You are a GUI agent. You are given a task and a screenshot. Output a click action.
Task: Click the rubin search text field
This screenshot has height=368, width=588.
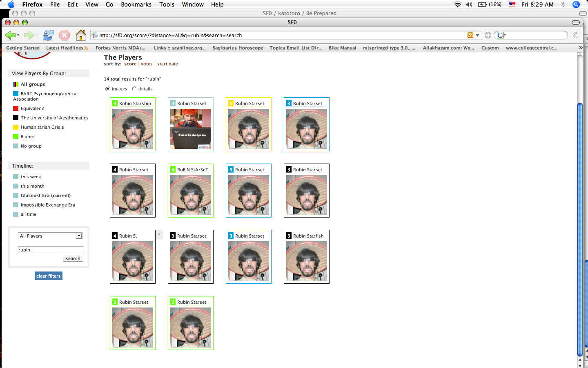pos(50,250)
